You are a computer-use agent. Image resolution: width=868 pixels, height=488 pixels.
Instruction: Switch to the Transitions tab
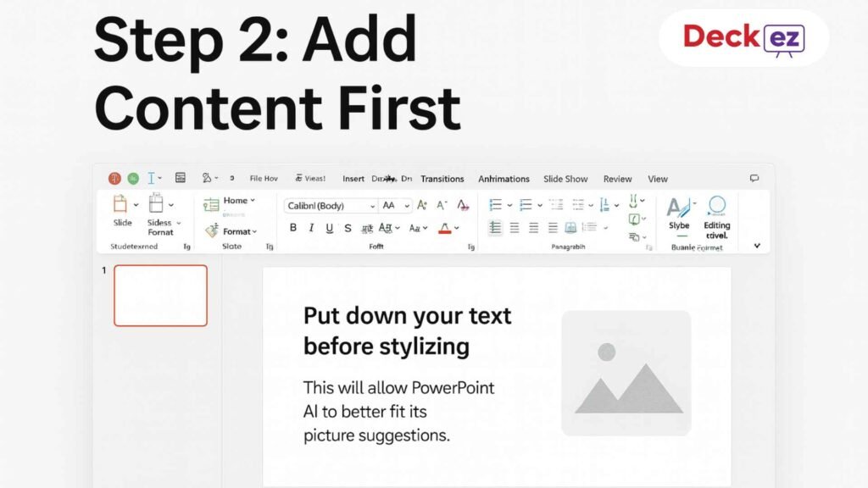click(x=442, y=179)
